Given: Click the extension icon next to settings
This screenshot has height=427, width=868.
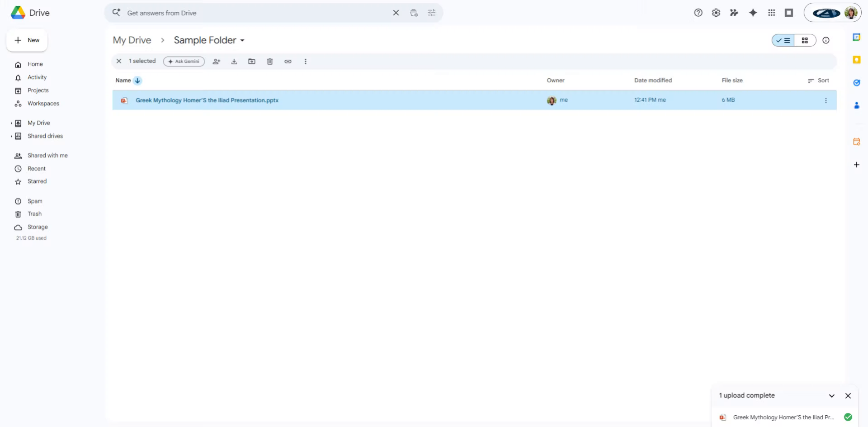Looking at the screenshot, I should [x=734, y=13].
